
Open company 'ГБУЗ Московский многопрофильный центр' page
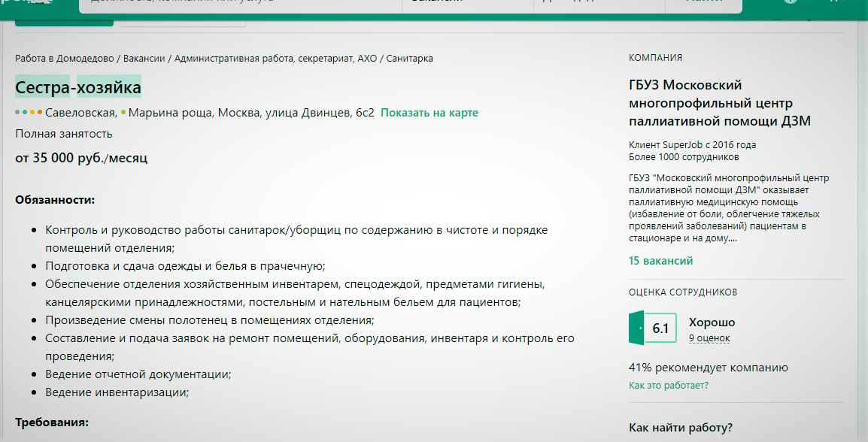pyautogui.click(x=720, y=103)
